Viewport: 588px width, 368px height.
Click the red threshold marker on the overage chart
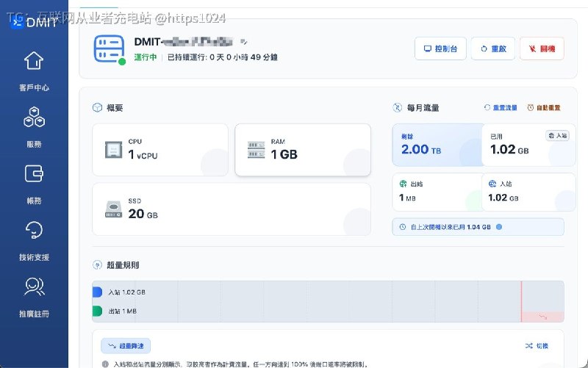click(521, 301)
